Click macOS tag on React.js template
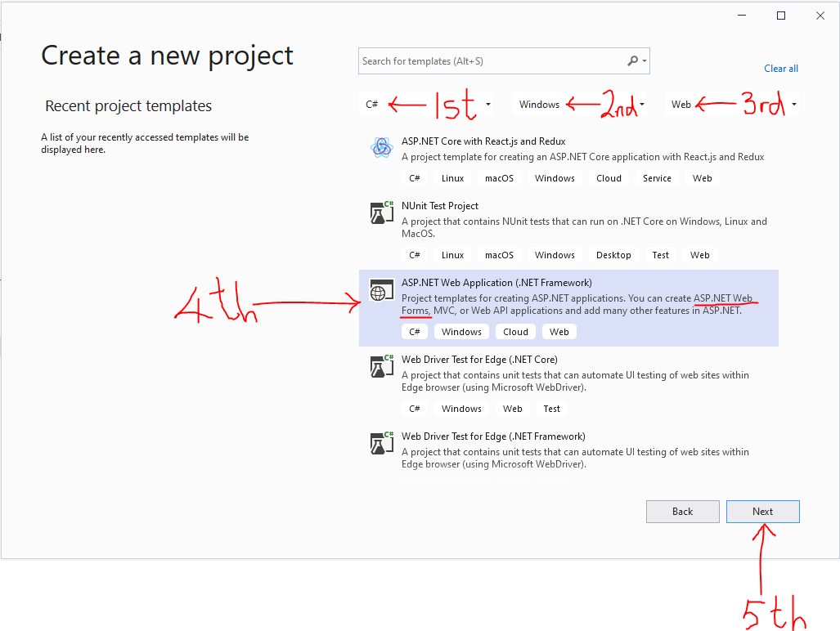This screenshot has height=631, width=840. coord(499,178)
